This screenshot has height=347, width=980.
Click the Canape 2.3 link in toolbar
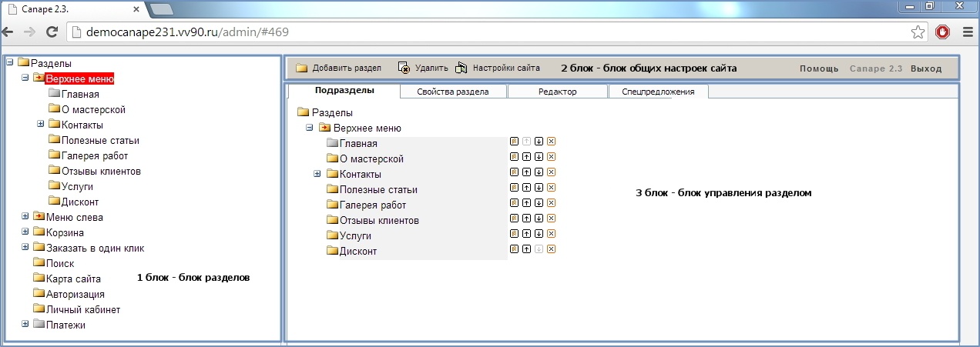[876, 68]
